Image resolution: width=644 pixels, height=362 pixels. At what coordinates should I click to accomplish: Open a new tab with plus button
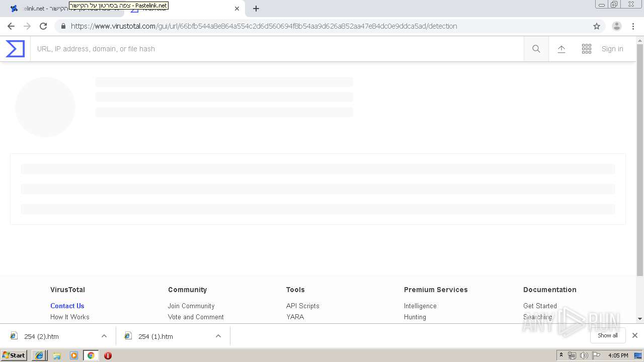click(x=256, y=9)
